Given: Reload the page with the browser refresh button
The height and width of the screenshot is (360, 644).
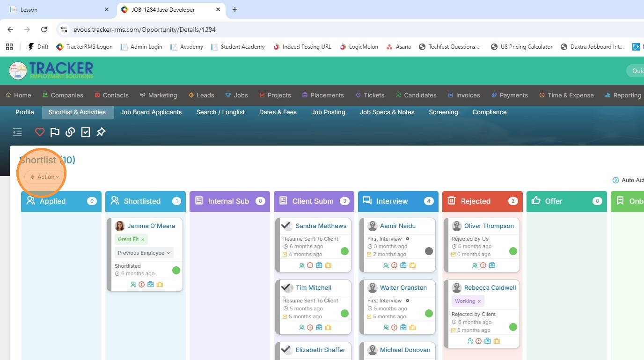Looking at the screenshot, I should pos(44,29).
